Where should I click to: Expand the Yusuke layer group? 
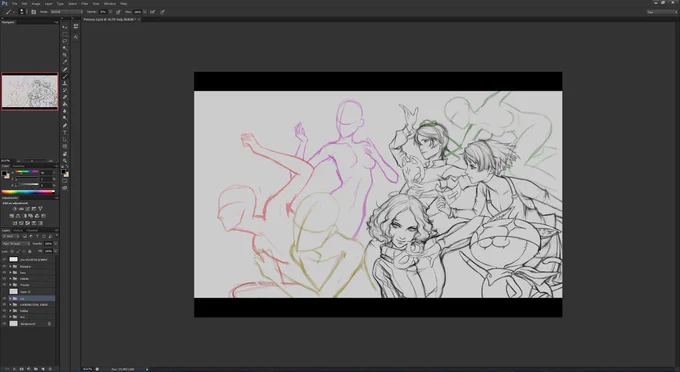(x=10, y=285)
